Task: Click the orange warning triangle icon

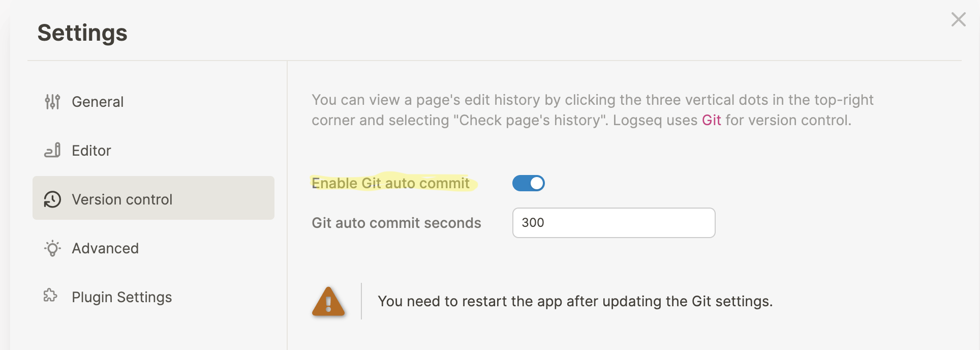Action: 328,301
